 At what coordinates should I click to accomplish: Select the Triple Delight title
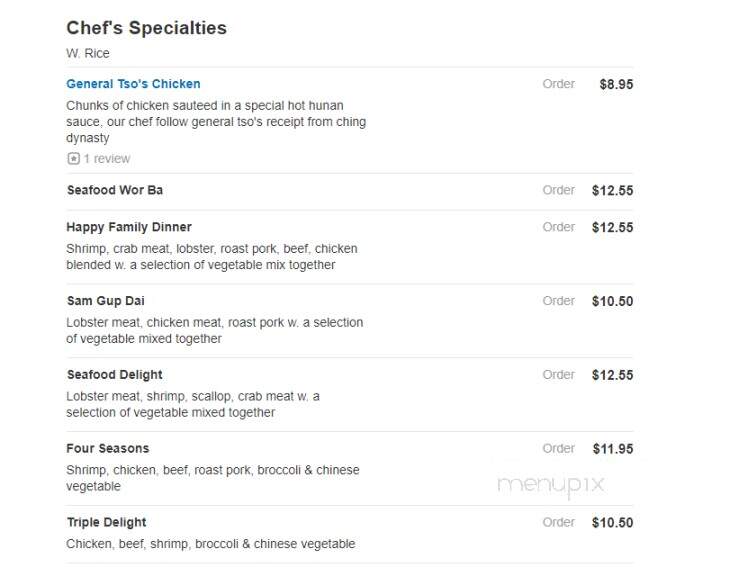point(106,522)
